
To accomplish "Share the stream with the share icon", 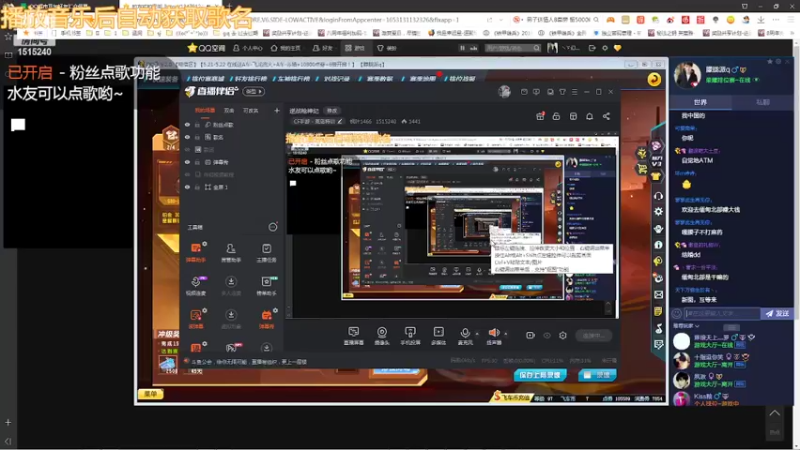I will coord(606,116).
